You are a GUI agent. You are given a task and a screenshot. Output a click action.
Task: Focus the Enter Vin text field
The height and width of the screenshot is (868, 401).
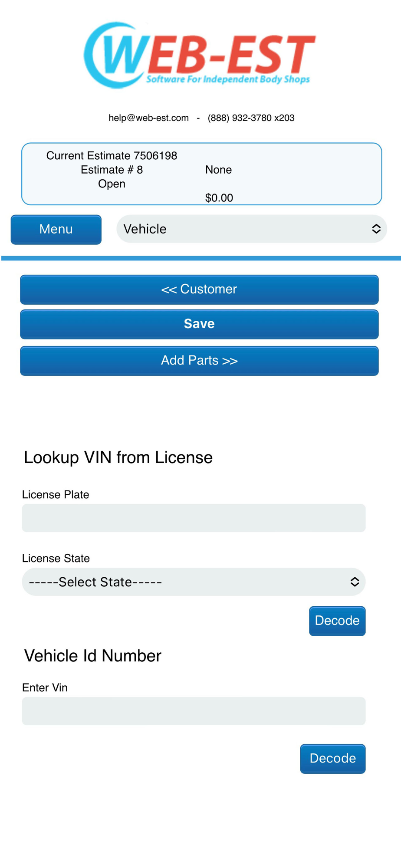pos(194,711)
